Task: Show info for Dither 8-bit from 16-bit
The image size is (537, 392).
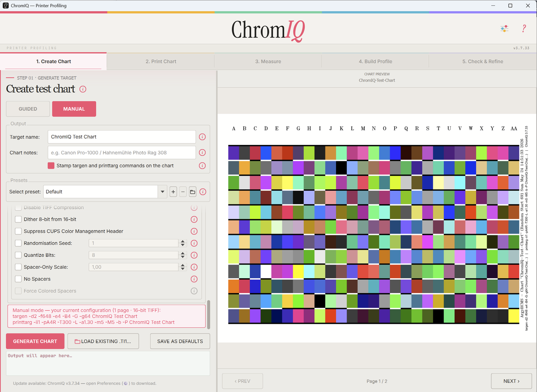Action: tap(194, 219)
